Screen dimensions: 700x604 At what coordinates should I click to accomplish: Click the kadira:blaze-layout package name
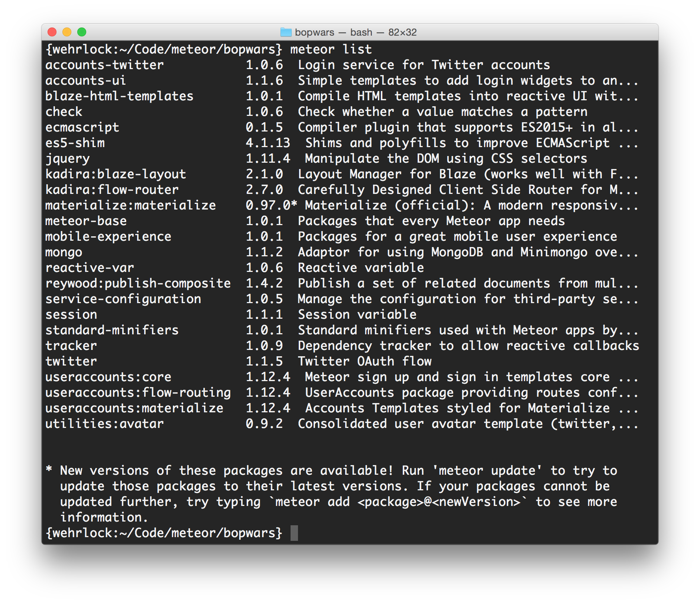(x=116, y=174)
